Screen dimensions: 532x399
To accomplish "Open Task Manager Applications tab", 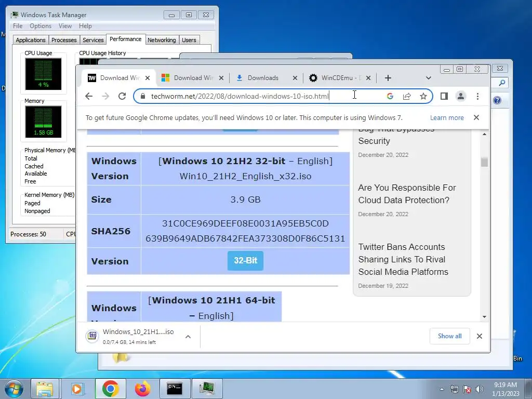I will click(x=31, y=40).
